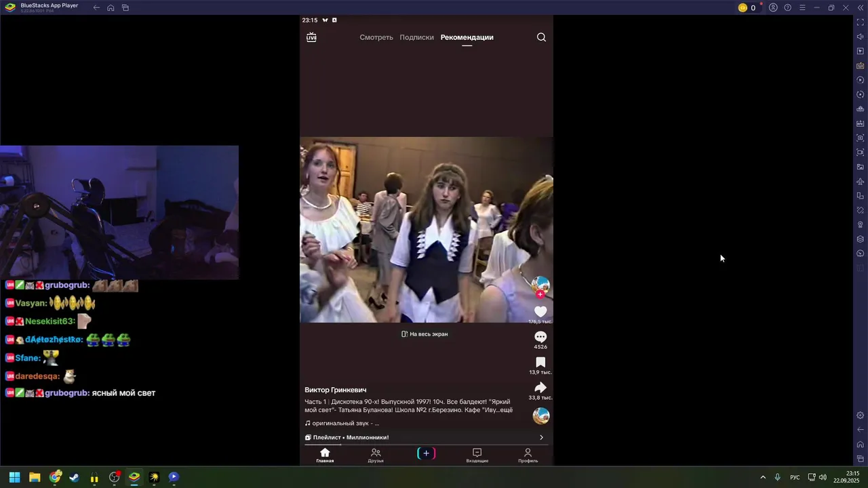This screenshot has width=868, height=488.
Task: Open BlueStacks recent apps icon in title bar
Action: tap(125, 7)
